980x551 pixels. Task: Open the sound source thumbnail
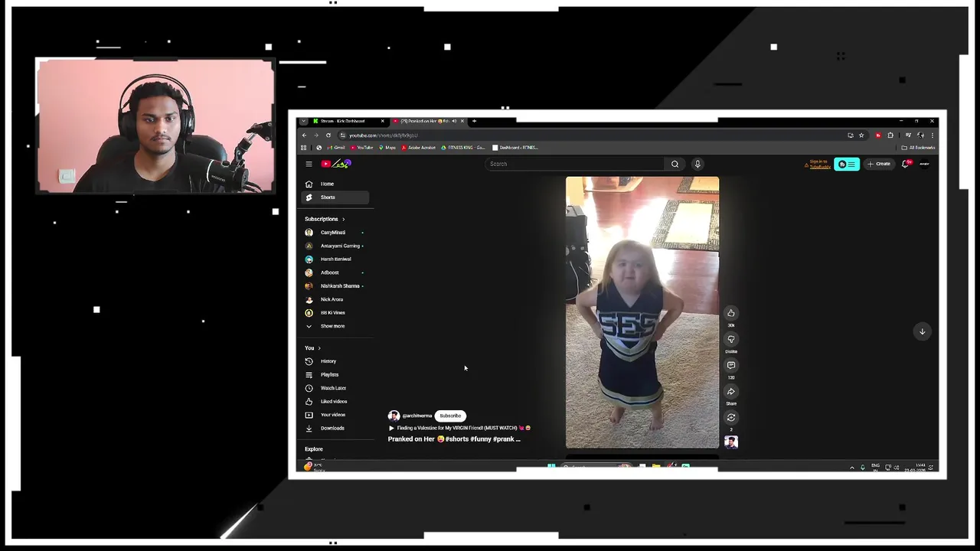pyautogui.click(x=731, y=442)
